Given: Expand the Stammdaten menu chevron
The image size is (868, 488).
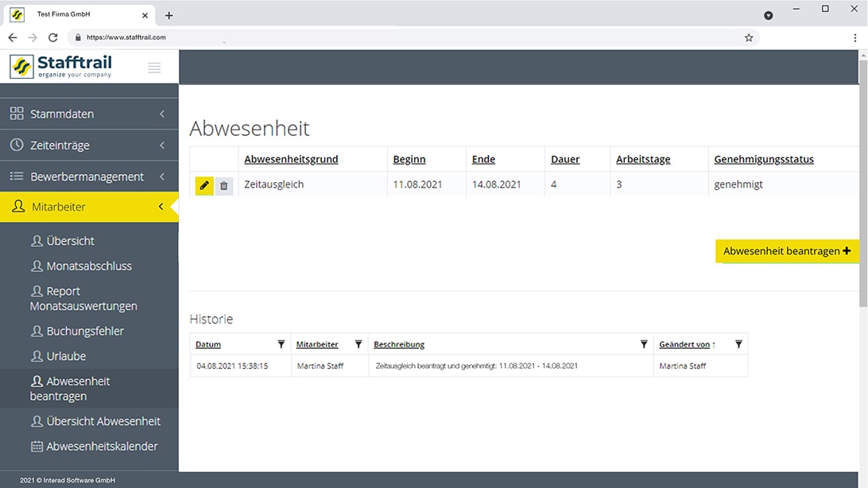Looking at the screenshot, I should (x=162, y=114).
